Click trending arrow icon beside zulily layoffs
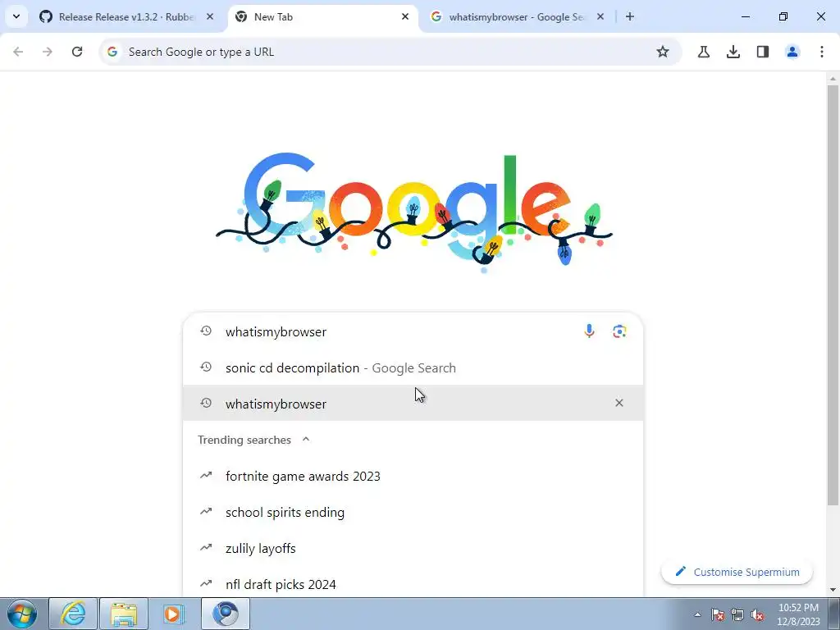This screenshot has width=840, height=630. point(206,547)
